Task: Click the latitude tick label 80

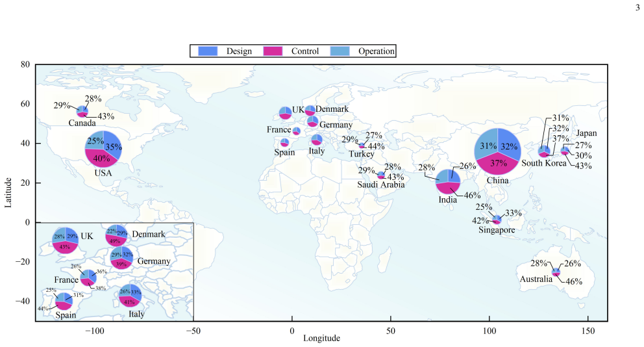Action: pyautogui.click(x=25, y=64)
